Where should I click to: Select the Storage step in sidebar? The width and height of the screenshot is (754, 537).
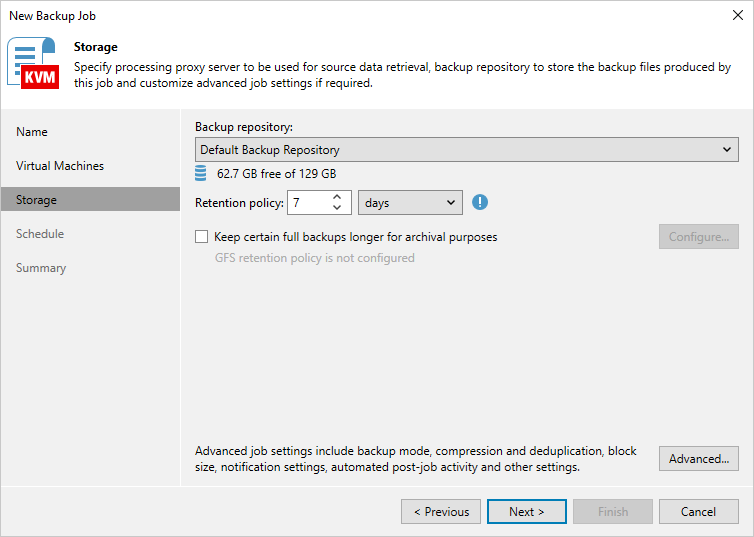coord(36,200)
